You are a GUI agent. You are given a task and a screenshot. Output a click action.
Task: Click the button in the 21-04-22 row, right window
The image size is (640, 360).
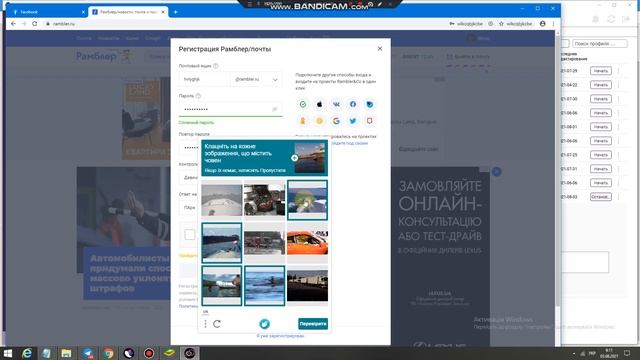(601, 85)
